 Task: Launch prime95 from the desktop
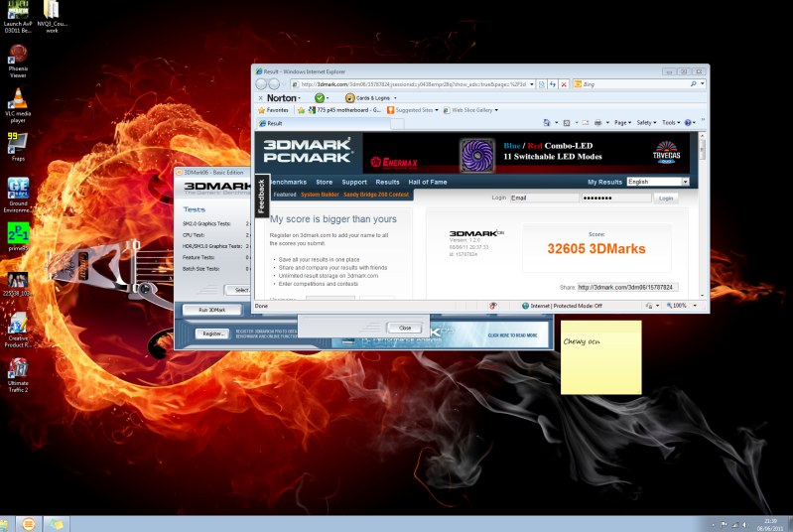[18, 236]
